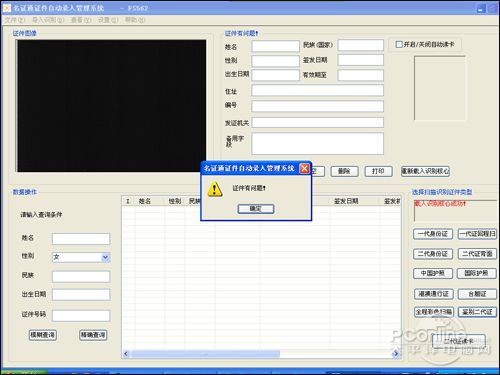Click the 二代证读卡 button
The height and width of the screenshot is (375, 500).
pos(459,341)
